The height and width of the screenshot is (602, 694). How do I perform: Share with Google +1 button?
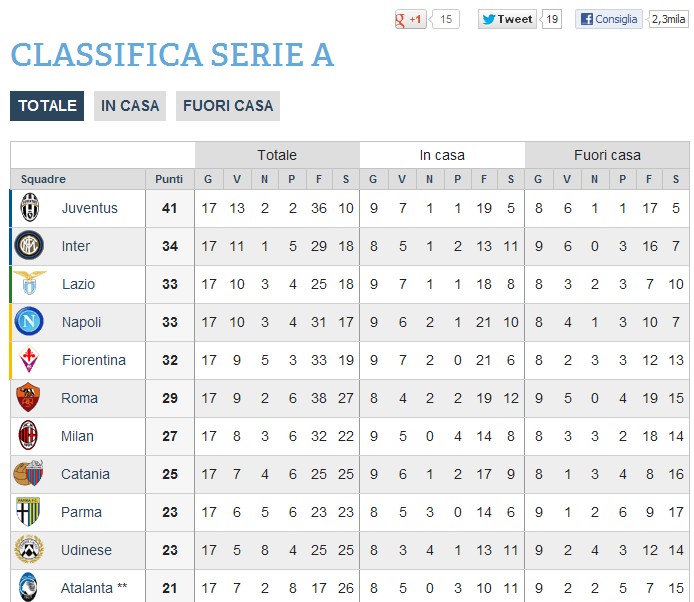[x=411, y=19]
